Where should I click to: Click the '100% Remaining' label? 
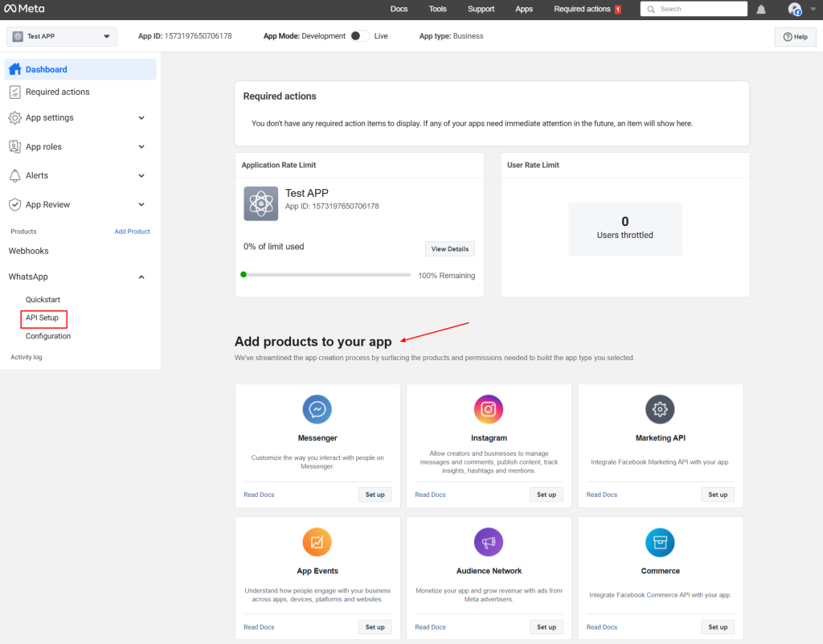coord(447,276)
